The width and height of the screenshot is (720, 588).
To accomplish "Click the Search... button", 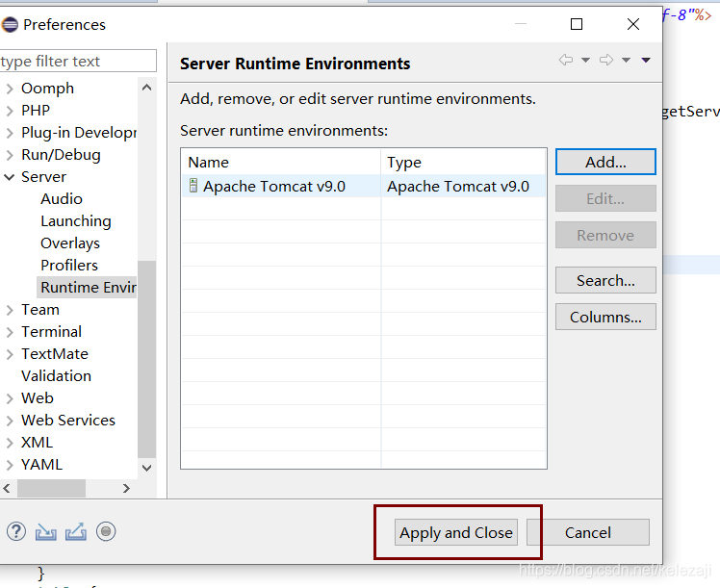I will pyautogui.click(x=605, y=280).
